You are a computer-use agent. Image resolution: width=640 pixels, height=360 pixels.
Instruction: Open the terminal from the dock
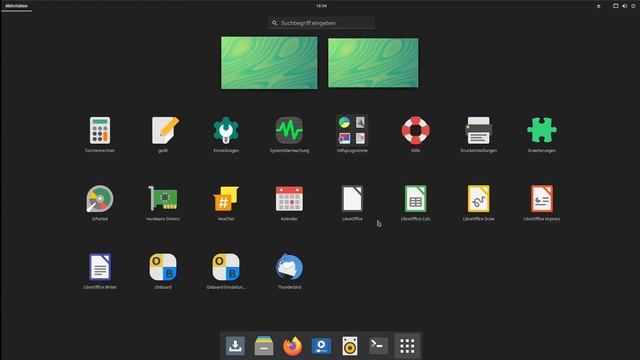[x=378, y=346]
